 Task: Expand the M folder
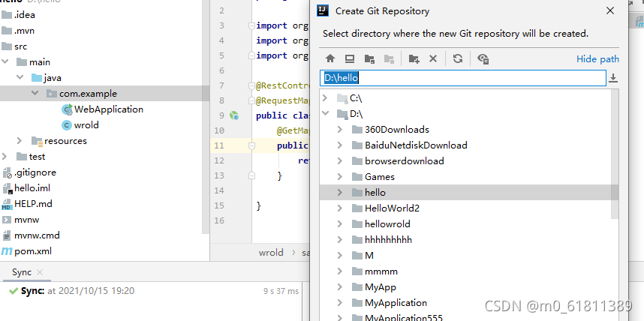click(x=340, y=255)
